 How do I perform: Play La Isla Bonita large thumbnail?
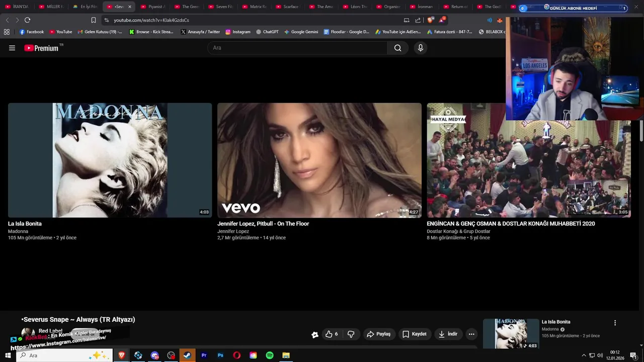pos(110,160)
